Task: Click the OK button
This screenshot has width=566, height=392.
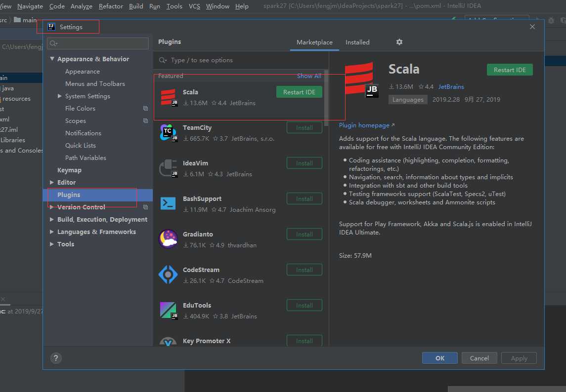Action: pos(439,358)
